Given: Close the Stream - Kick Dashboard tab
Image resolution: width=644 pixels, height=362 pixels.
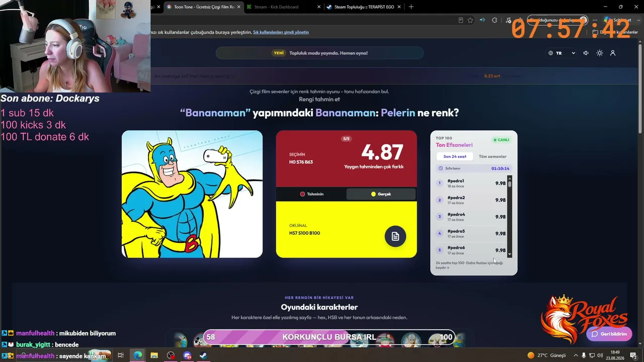Looking at the screenshot, I should point(319,7).
